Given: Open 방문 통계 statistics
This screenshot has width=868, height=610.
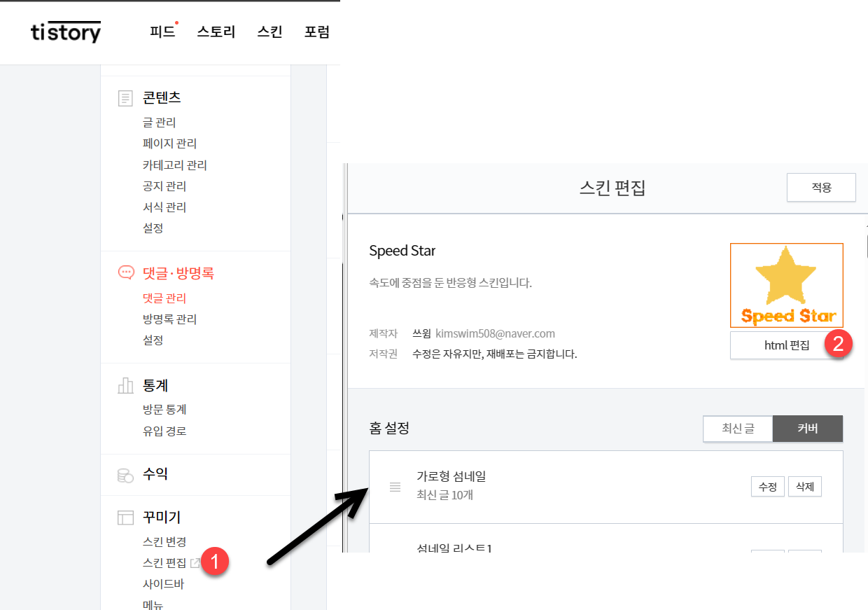Looking at the screenshot, I should pos(166,409).
